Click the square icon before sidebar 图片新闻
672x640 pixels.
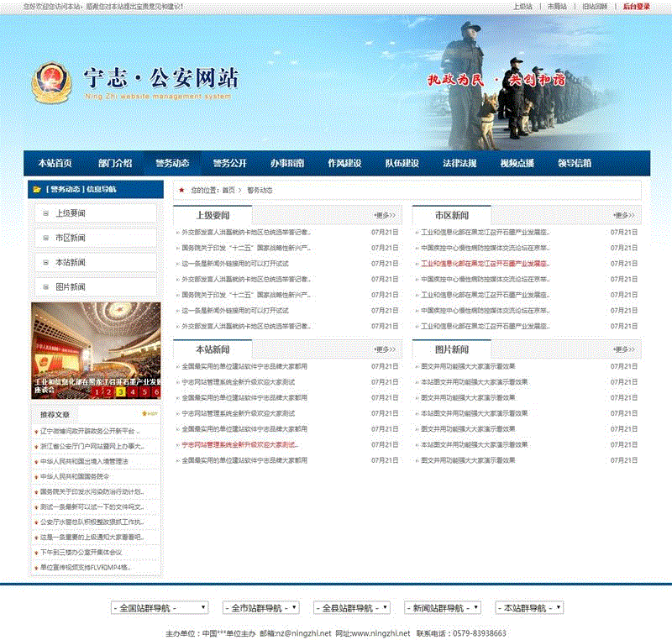[46, 287]
